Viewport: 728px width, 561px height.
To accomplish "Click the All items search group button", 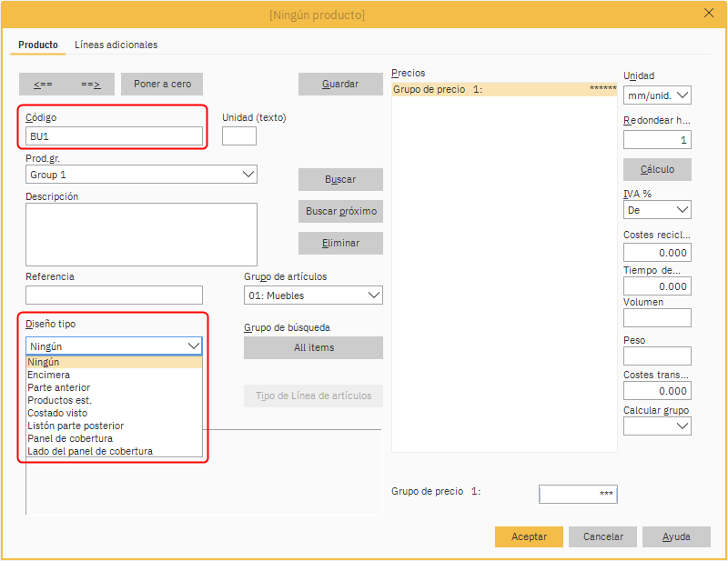I will 313,347.
